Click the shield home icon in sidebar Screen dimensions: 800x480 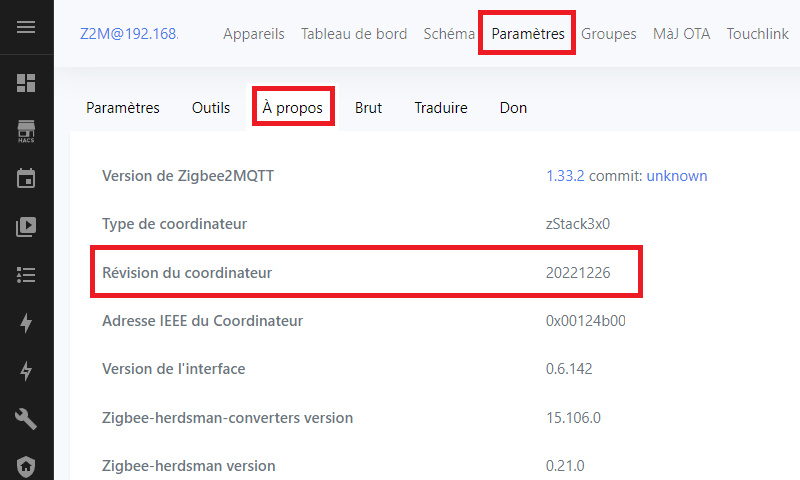click(26, 465)
